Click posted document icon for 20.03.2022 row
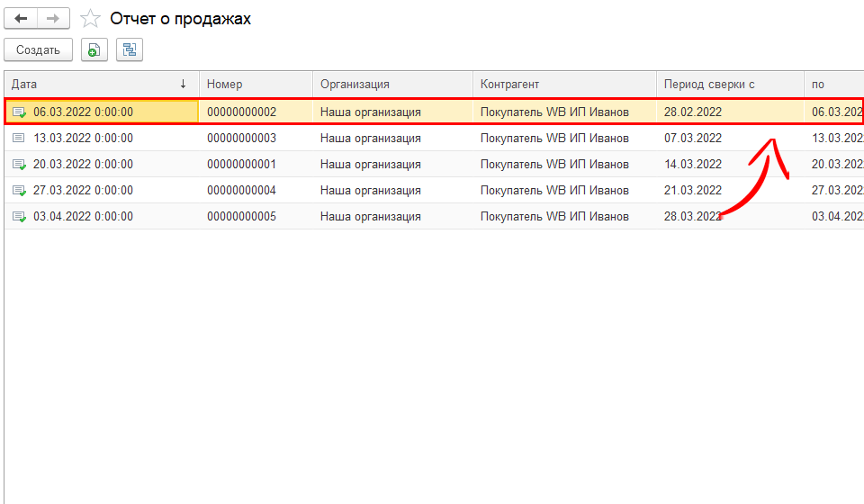Viewport: 864px width, 504px height. 19,165
